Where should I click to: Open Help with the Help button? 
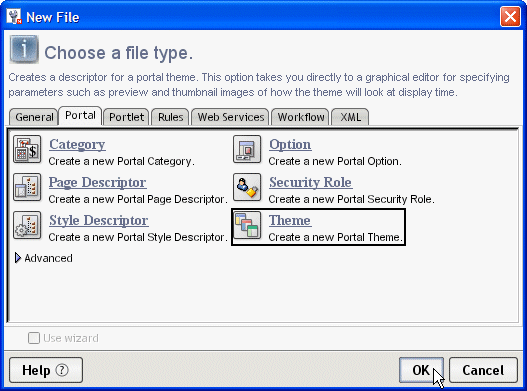(x=46, y=370)
